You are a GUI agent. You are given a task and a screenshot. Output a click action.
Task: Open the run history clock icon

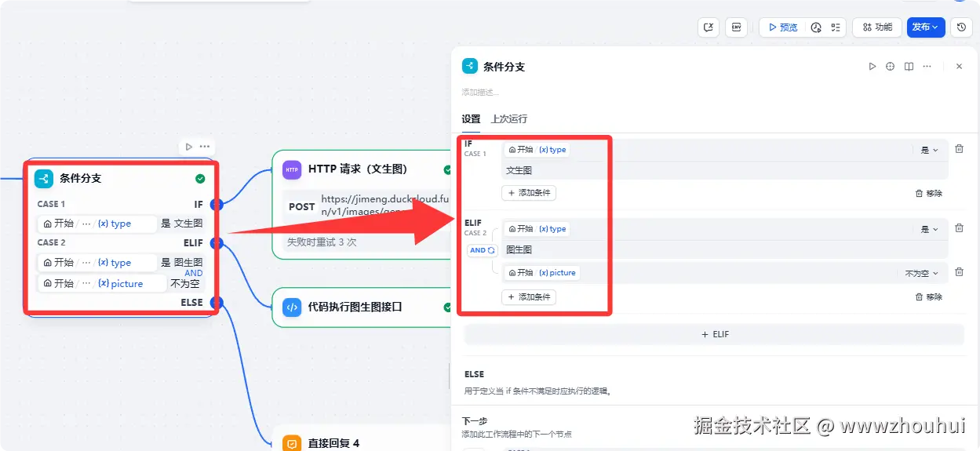click(x=816, y=27)
